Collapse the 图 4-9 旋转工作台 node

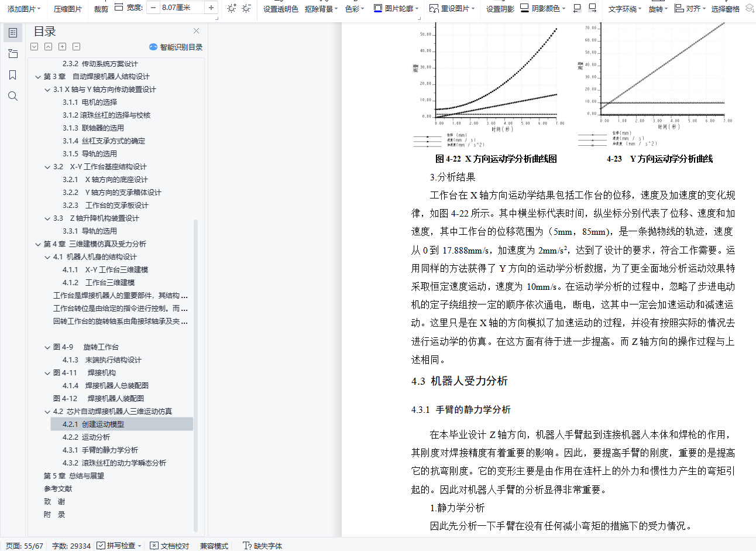click(x=47, y=347)
